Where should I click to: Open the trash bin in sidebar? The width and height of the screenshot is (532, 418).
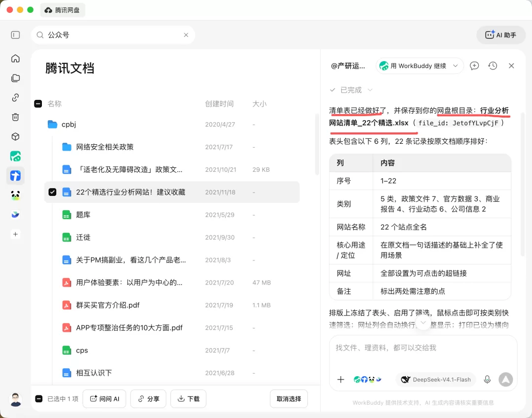click(x=15, y=117)
